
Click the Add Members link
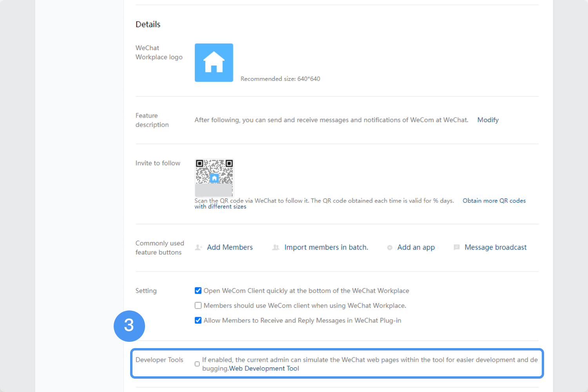tap(230, 247)
